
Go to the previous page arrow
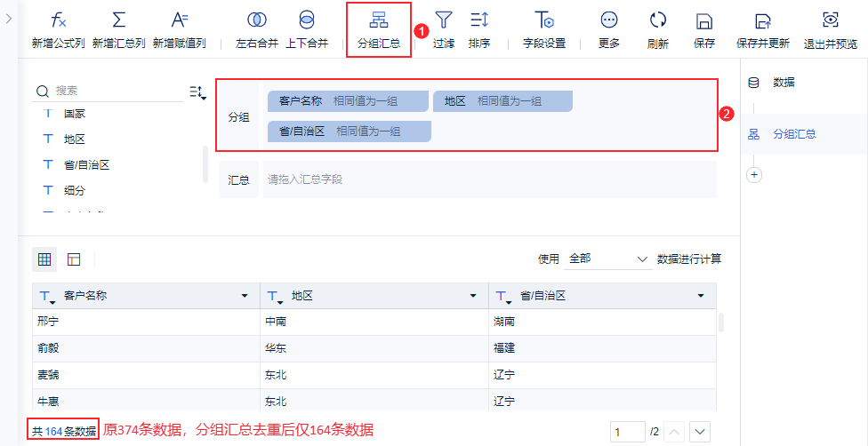(674, 432)
